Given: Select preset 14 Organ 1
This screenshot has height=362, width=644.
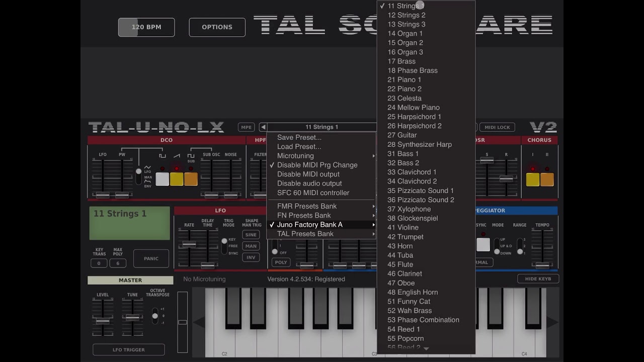Looking at the screenshot, I should pyautogui.click(x=426, y=33).
